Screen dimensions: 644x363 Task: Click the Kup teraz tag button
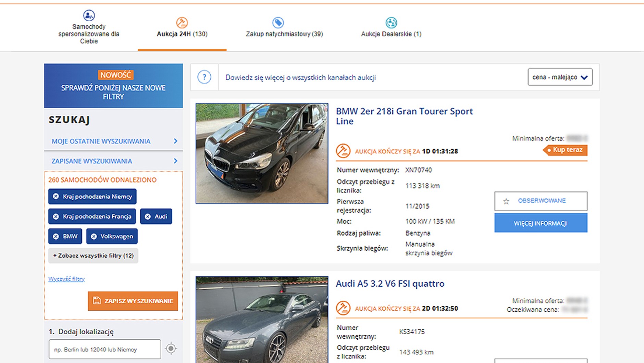coord(565,150)
